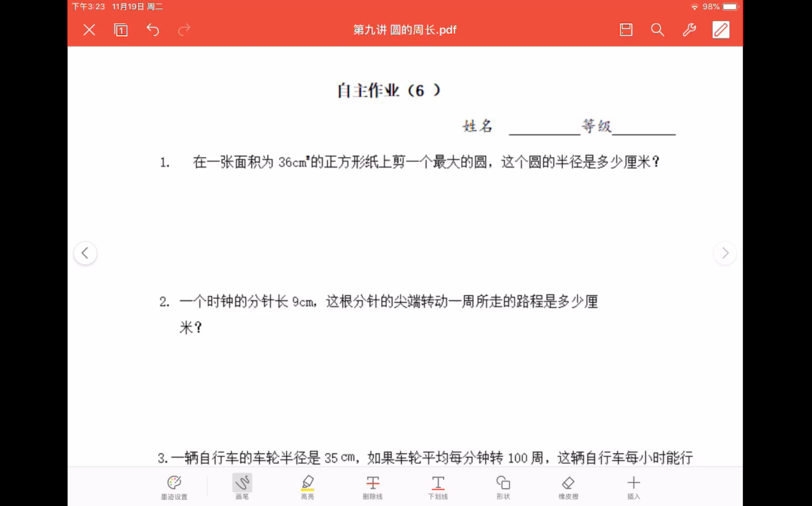Viewport: 812px width, 506px height.
Task: Undo the last annotation
Action: pyautogui.click(x=153, y=30)
